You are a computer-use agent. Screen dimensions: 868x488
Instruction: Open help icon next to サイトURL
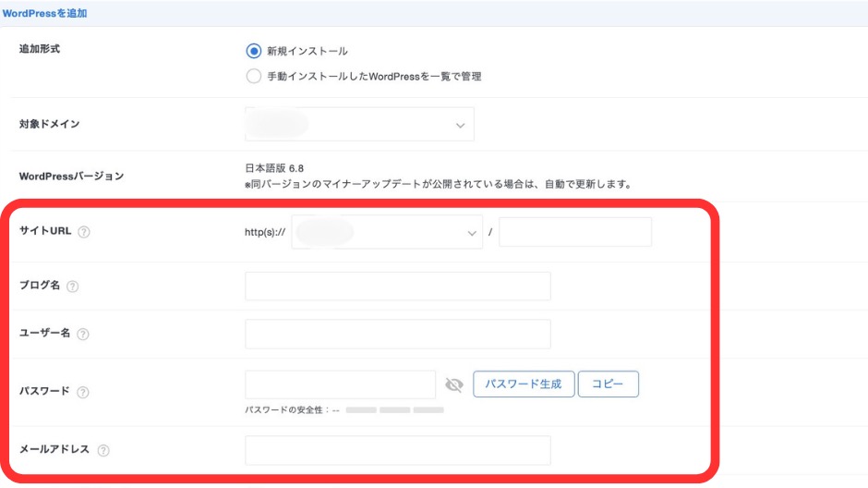84,232
